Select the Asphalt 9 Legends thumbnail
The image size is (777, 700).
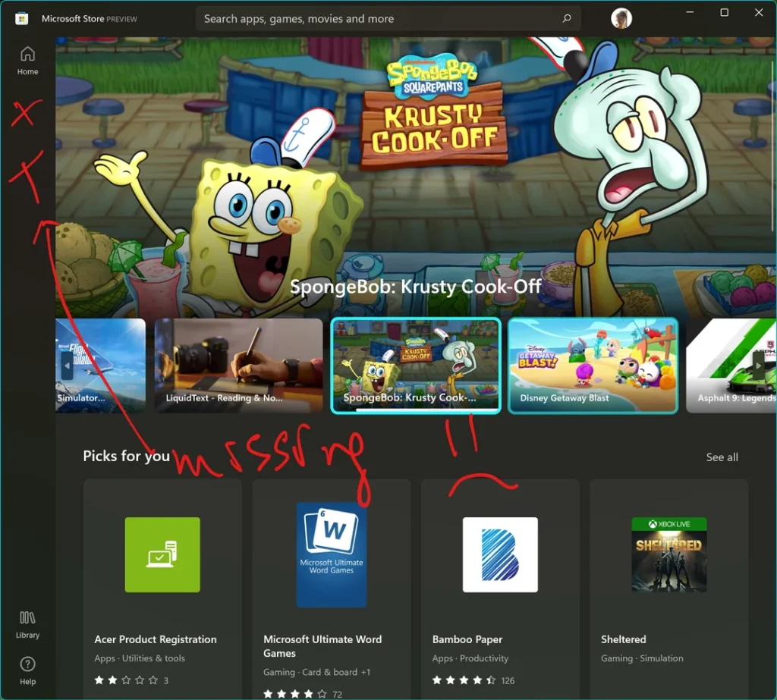tap(731, 366)
